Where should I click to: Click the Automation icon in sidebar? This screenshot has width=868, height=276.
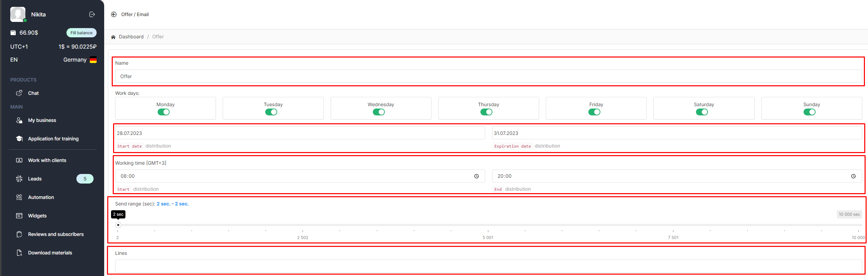pyautogui.click(x=19, y=197)
